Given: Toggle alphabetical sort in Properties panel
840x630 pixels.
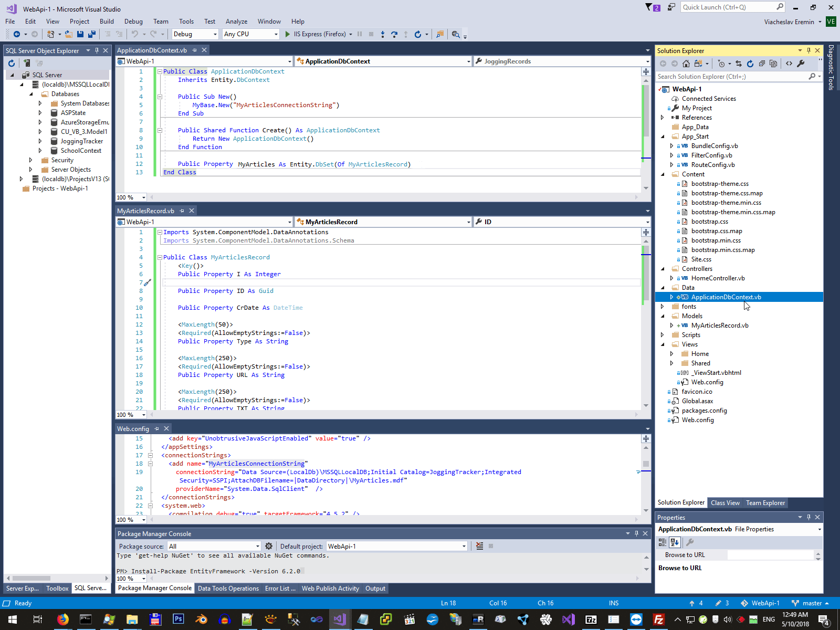Looking at the screenshot, I should pyautogui.click(x=675, y=542).
